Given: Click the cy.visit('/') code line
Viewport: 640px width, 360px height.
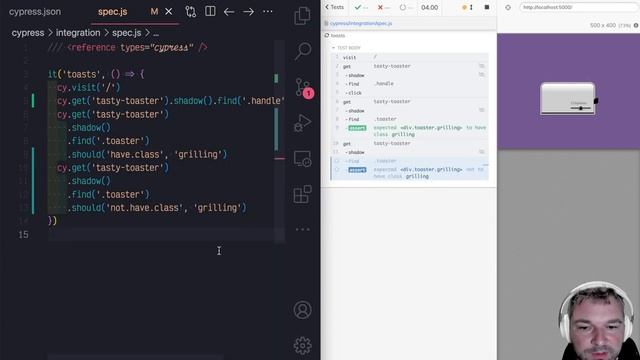Looking at the screenshot, I should click(89, 87).
